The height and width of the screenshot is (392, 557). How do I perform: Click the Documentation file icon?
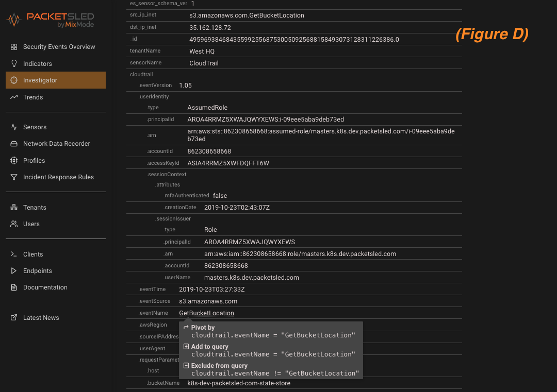pos(14,287)
